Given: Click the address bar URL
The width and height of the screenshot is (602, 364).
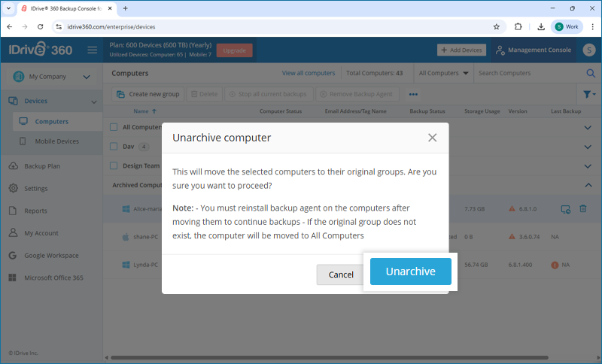Looking at the screenshot, I should click(x=111, y=27).
